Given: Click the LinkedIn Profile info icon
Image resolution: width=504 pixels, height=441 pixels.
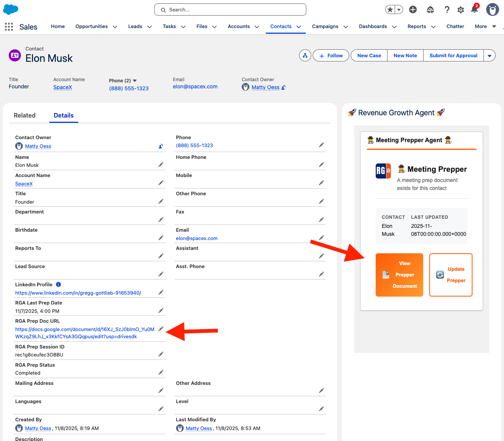Looking at the screenshot, I should 58,284.
